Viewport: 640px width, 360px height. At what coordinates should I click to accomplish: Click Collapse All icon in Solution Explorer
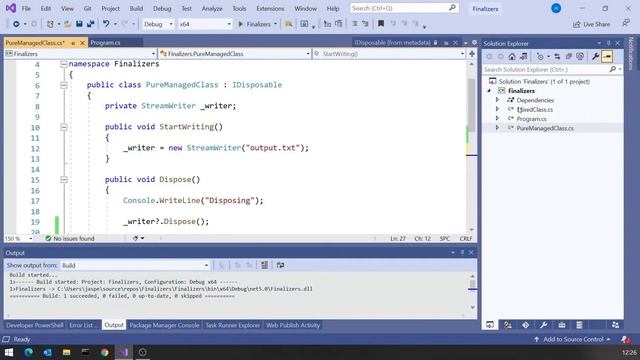click(x=569, y=57)
